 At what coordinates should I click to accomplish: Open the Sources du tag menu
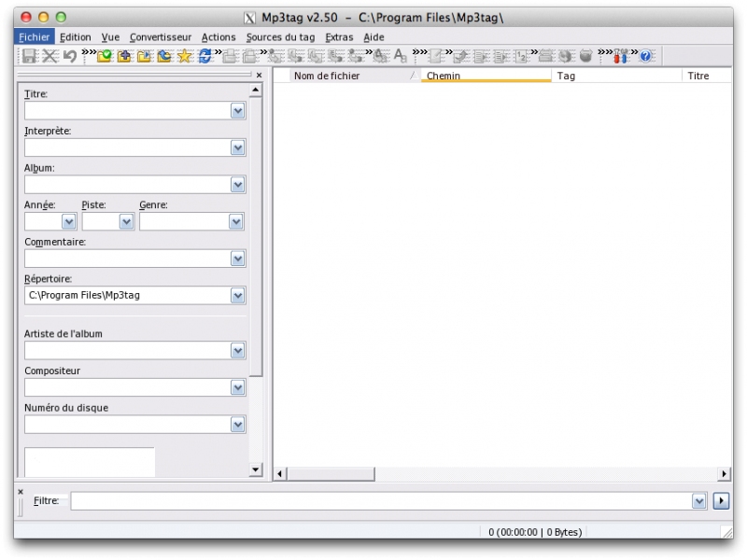pyautogui.click(x=280, y=37)
